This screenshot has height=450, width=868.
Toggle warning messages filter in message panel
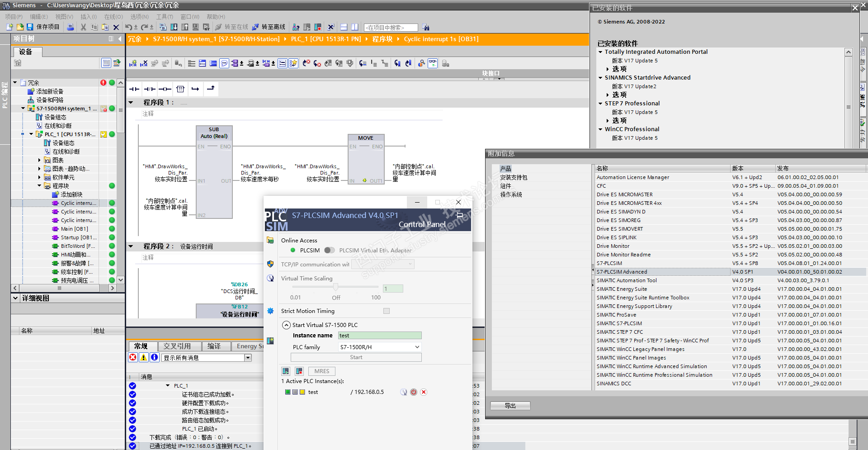coord(144,357)
